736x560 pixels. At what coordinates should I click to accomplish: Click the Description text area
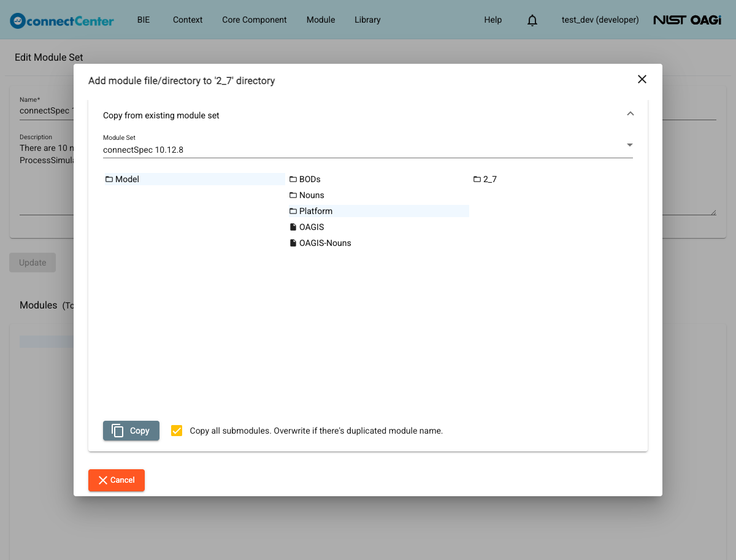tap(47, 178)
